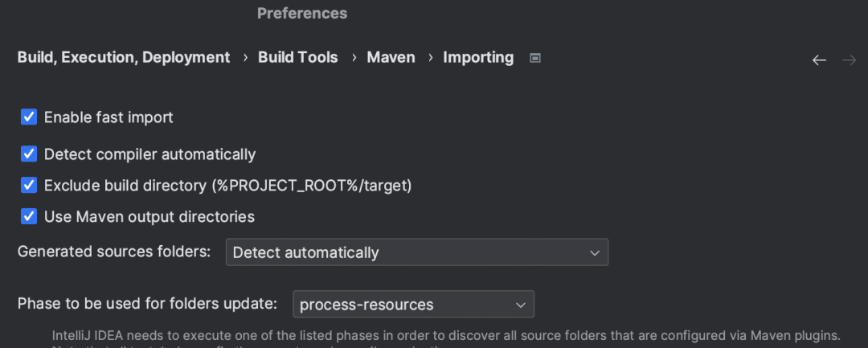Click the project-level settings icon beside Importing

tap(534, 58)
